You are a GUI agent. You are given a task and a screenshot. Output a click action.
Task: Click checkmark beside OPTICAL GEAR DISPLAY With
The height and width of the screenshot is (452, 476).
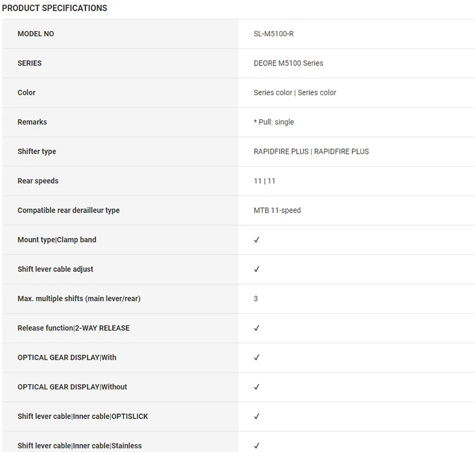(x=256, y=357)
